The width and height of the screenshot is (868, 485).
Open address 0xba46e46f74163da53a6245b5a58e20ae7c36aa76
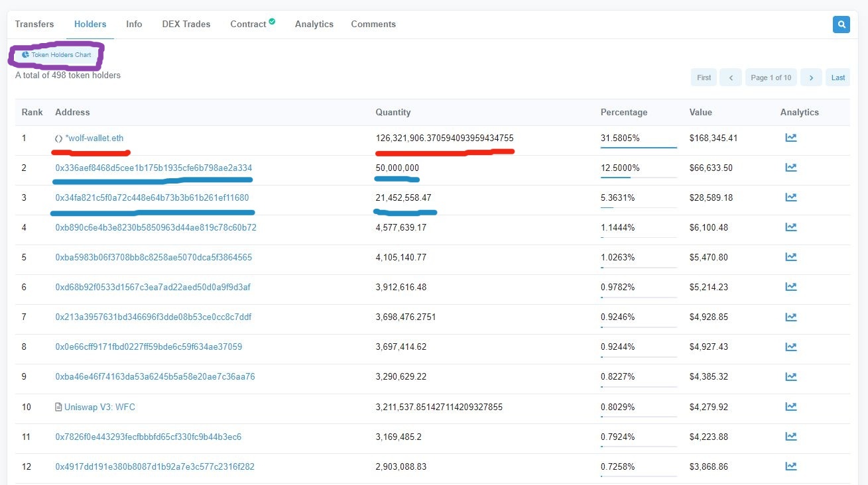[x=155, y=376]
